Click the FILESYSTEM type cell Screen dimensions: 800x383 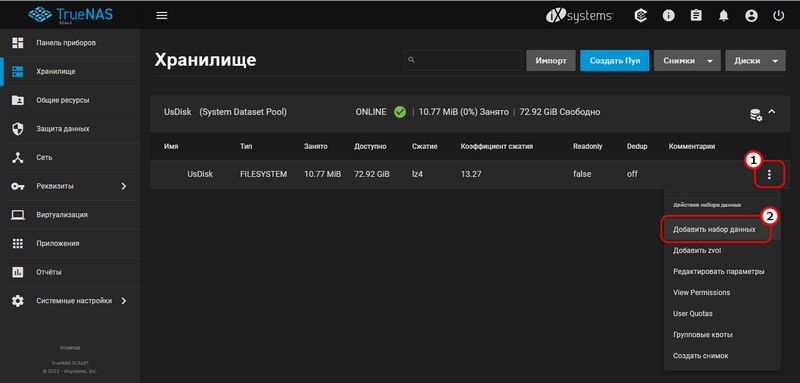264,174
